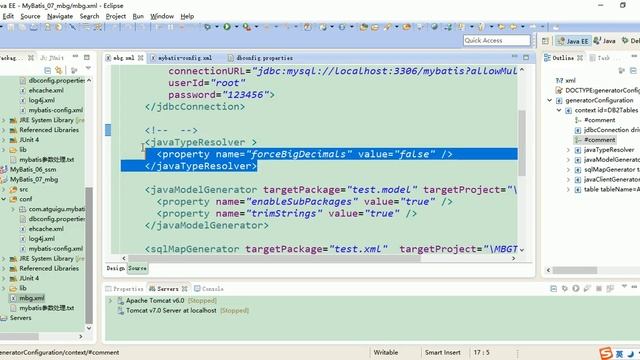Expand the src folder under MyBatis_07_mbg
Screen dimensions: 640x360
(x=4, y=189)
